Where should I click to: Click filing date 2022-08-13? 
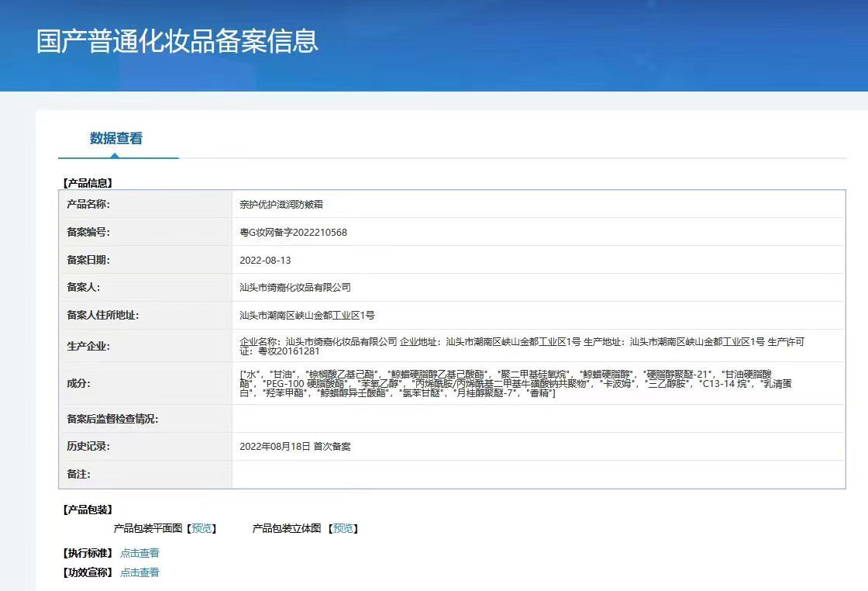[265, 260]
